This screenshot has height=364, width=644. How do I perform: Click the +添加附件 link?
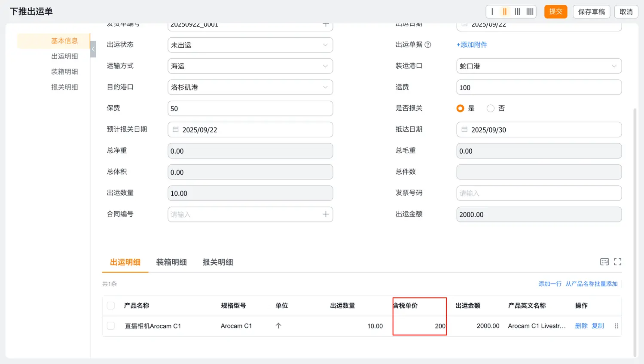click(472, 45)
